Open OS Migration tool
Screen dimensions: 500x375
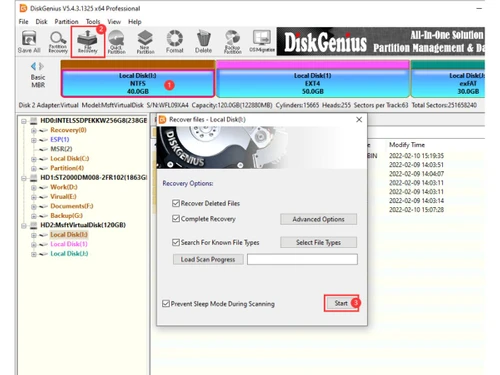tap(262, 42)
